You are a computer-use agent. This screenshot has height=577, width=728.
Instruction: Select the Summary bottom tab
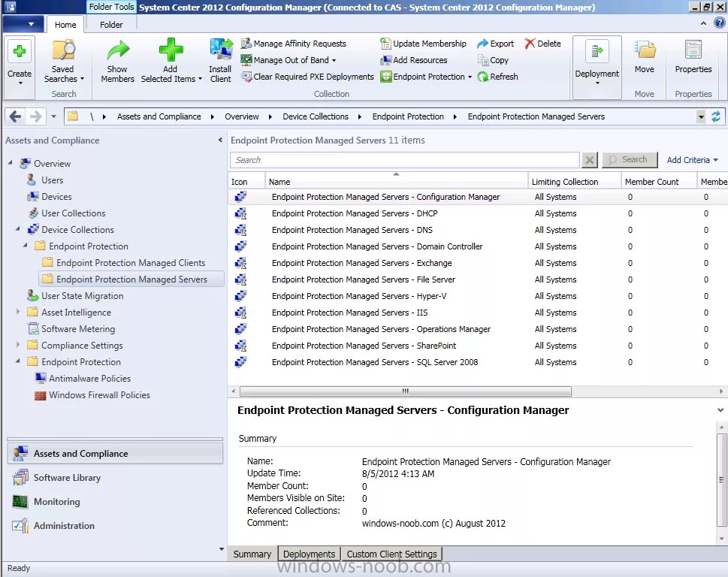click(252, 554)
